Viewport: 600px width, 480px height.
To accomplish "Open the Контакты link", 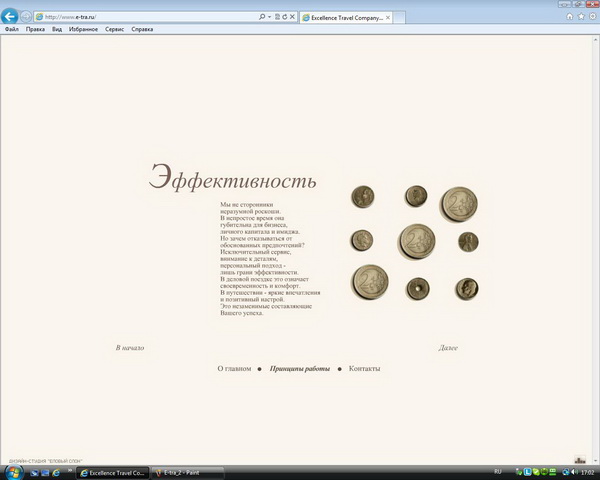I will coord(364,369).
